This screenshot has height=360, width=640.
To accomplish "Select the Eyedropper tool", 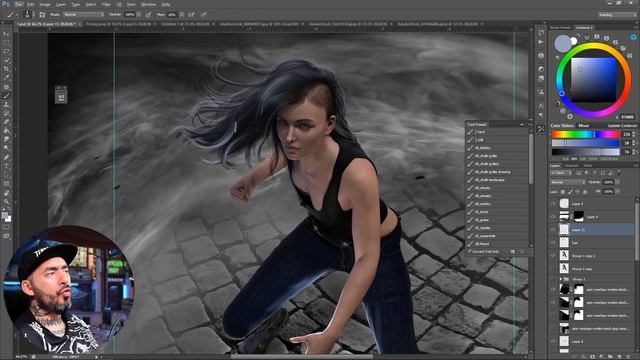I will [6, 78].
